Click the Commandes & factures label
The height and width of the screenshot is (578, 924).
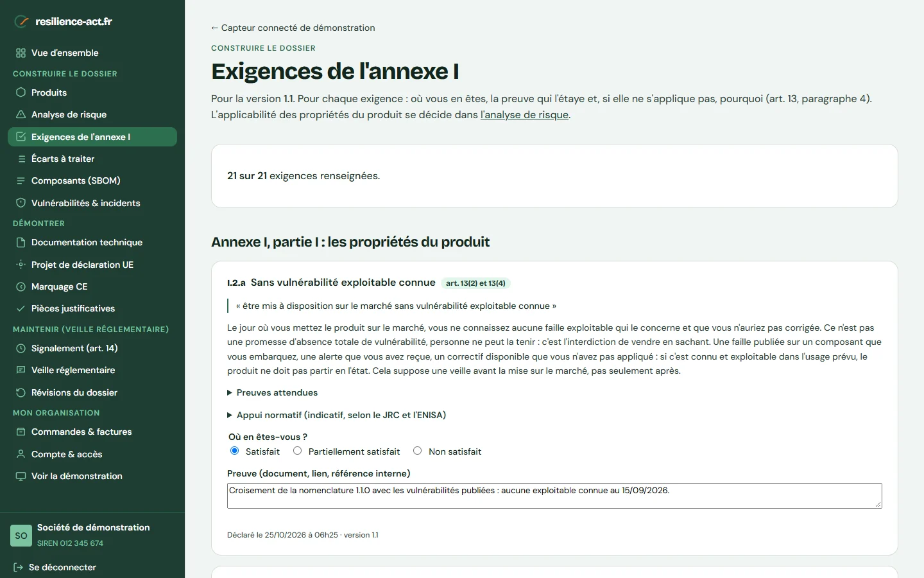pyautogui.click(x=81, y=432)
